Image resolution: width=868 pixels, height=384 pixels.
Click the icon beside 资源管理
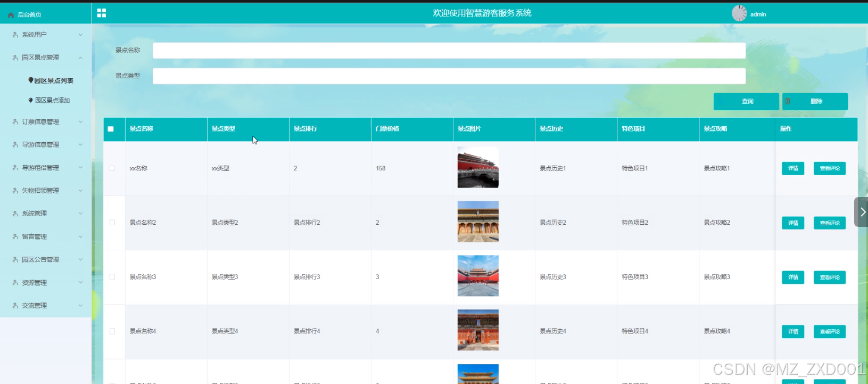coord(15,283)
